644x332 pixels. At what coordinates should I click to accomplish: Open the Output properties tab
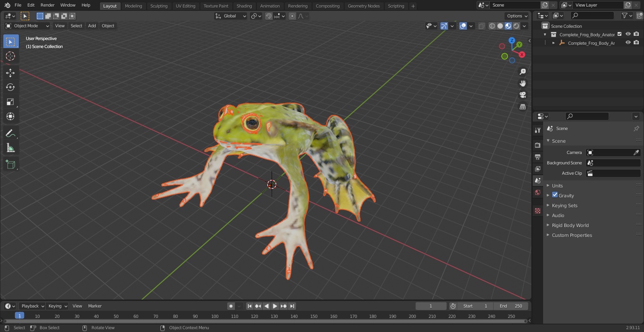pyautogui.click(x=537, y=157)
